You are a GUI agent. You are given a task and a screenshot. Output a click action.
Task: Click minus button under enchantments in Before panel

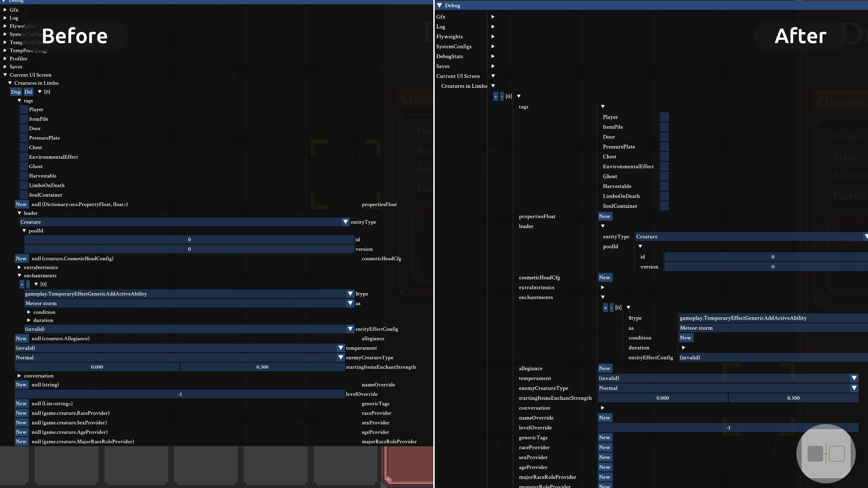coord(28,284)
